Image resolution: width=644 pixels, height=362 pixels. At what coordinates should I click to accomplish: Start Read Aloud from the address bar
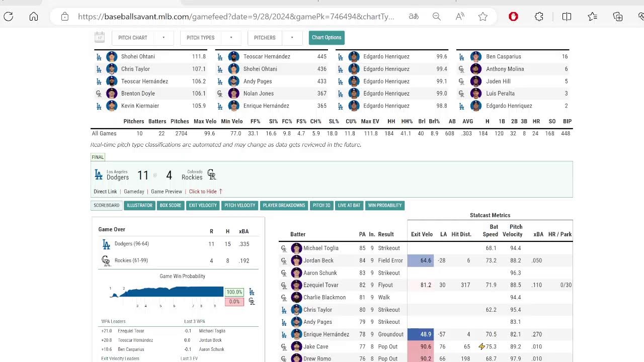click(x=460, y=17)
